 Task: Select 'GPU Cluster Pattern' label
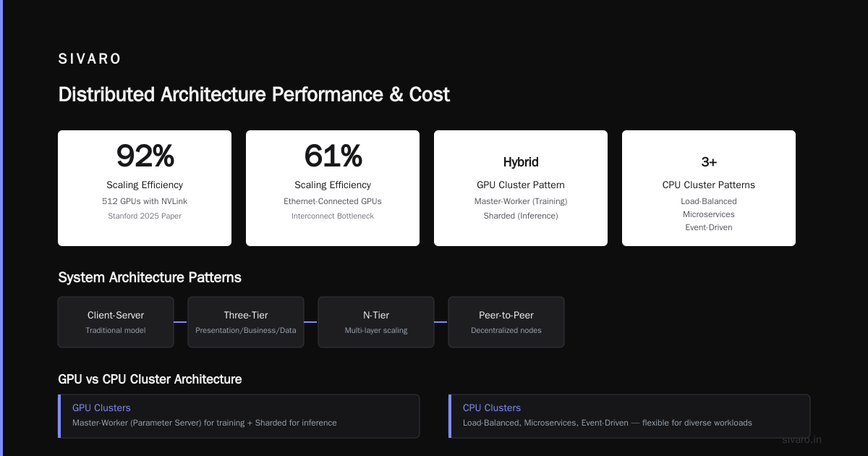[521, 185]
